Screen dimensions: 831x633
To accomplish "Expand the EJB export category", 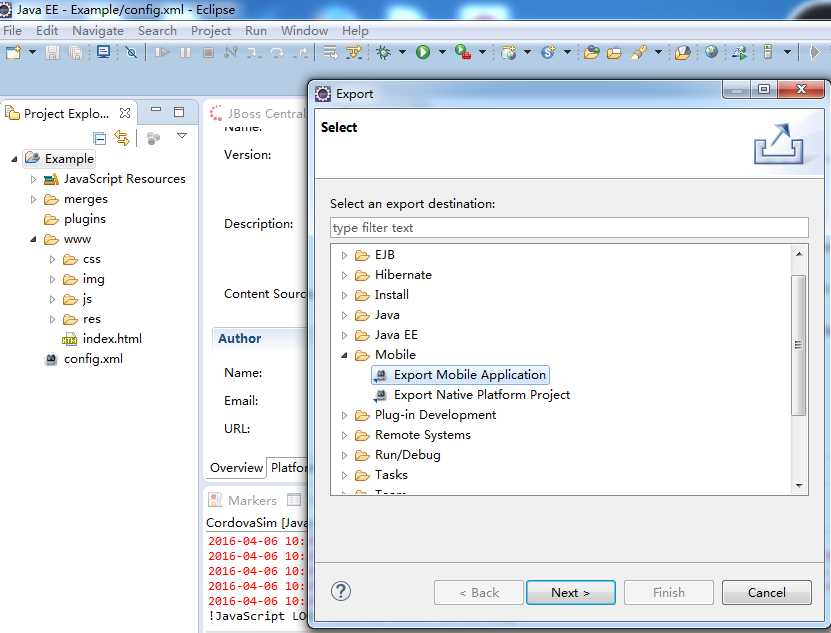I will [x=344, y=256].
